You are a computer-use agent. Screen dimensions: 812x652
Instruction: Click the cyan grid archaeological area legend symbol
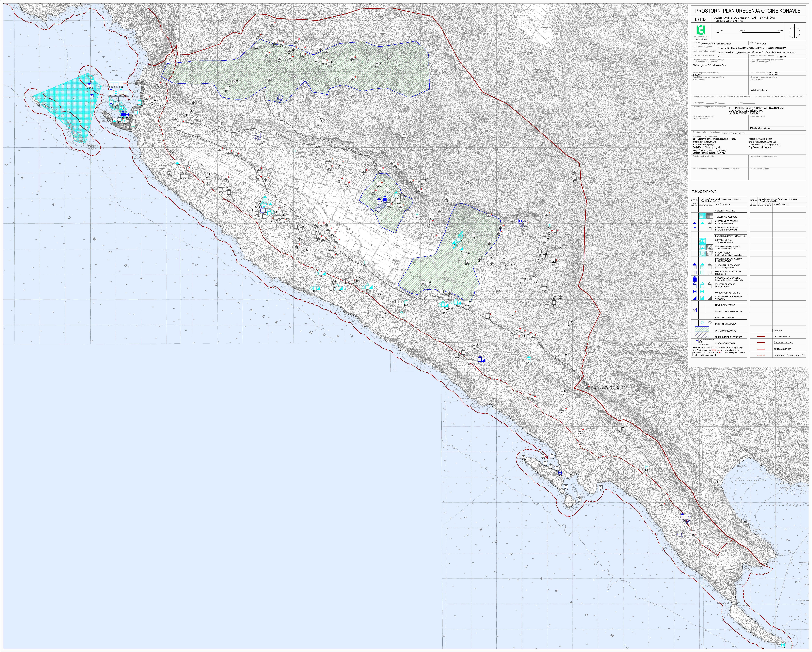702,216
